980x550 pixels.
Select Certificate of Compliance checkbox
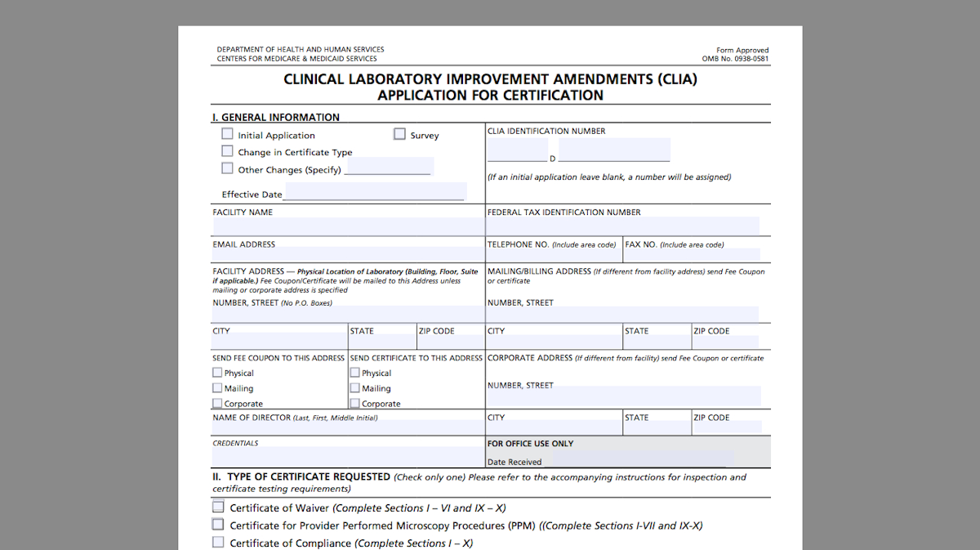click(x=218, y=541)
